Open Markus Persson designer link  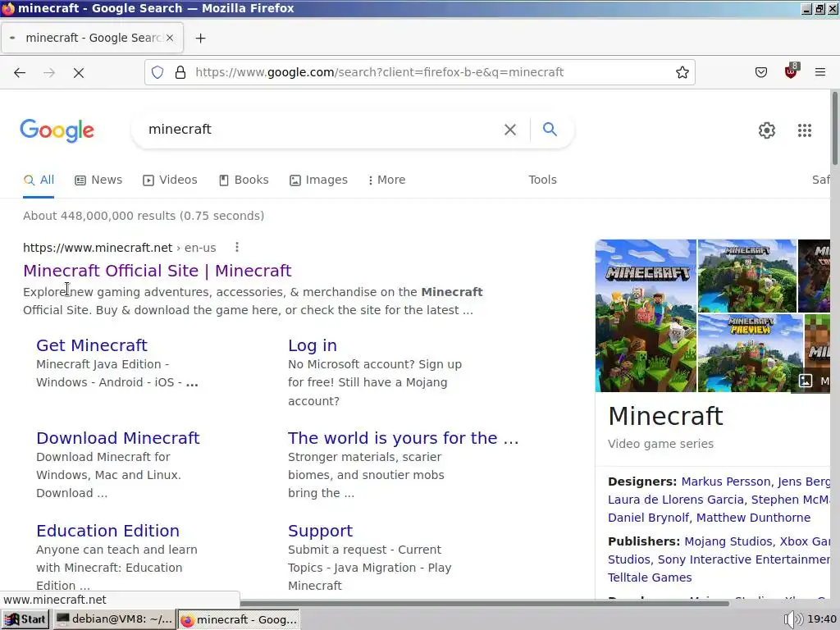(726, 482)
